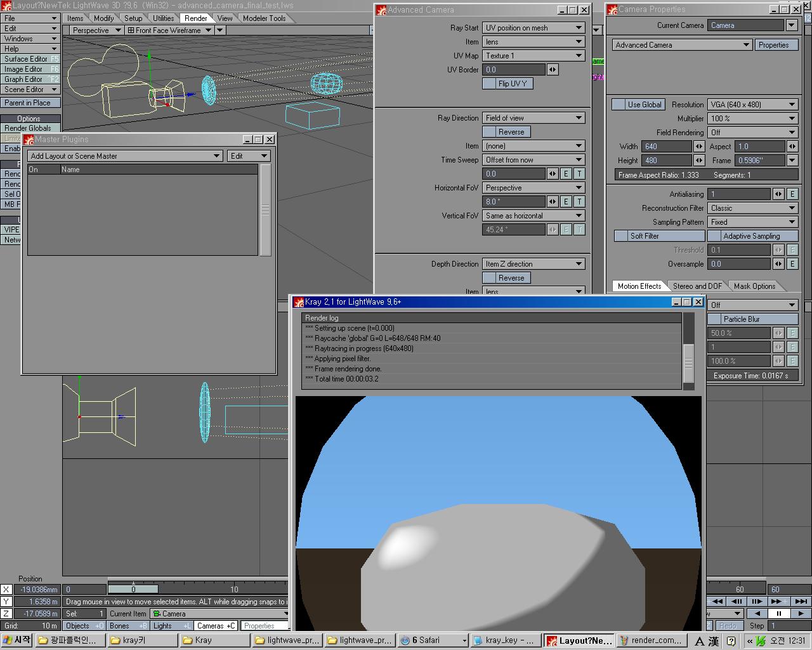Image resolution: width=812 pixels, height=650 pixels.
Task: Open the Modeler Tools tab
Action: 264,18
